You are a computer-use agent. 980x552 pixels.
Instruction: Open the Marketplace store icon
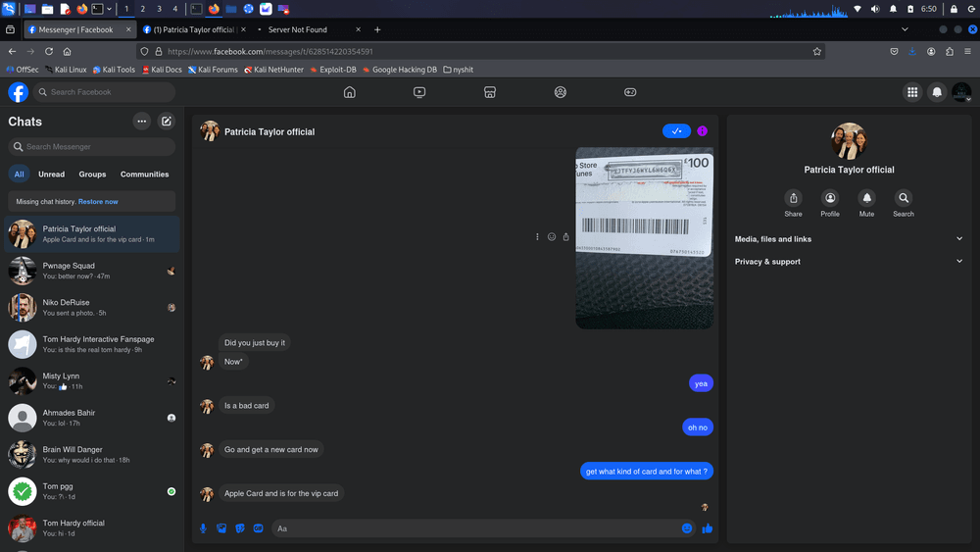(x=490, y=92)
